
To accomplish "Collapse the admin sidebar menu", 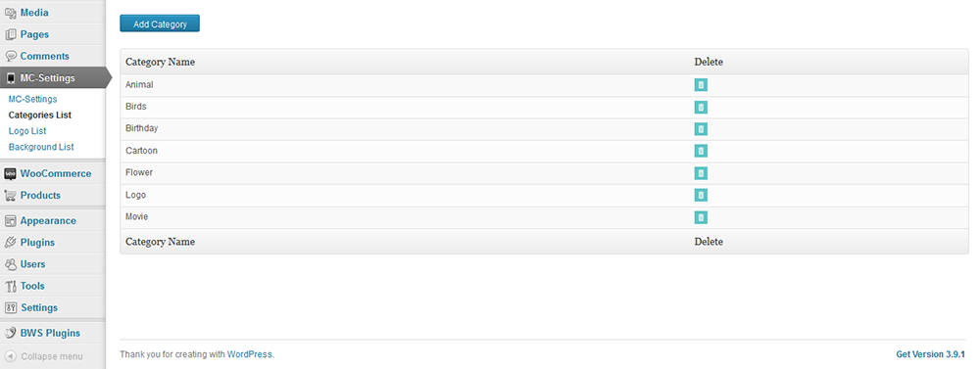I will click(44, 357).
